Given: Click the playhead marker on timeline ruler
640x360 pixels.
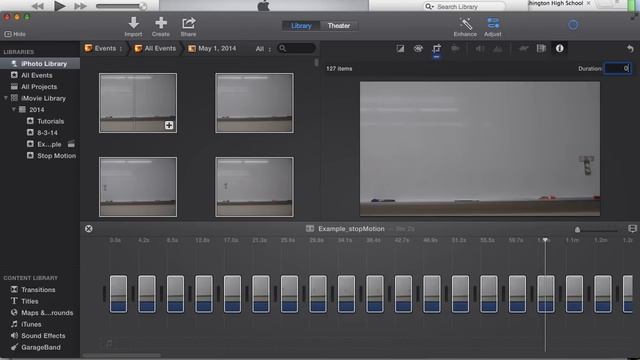Looking at the screenshot, I should click(x=545, y=240).
